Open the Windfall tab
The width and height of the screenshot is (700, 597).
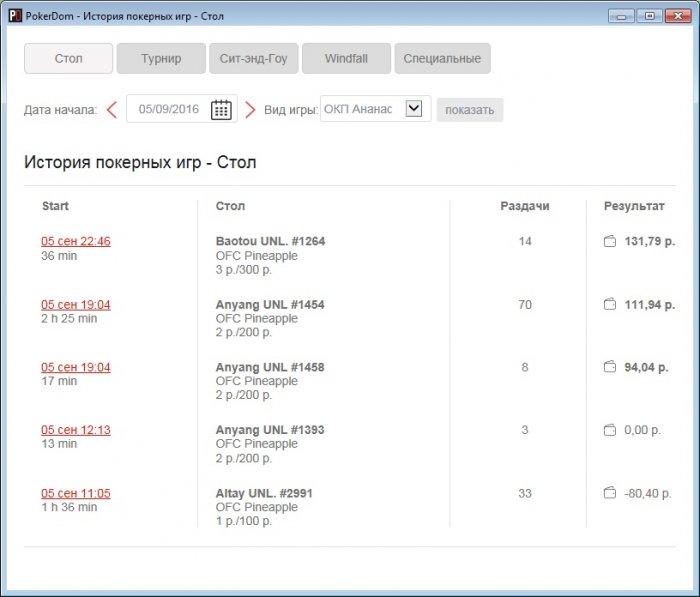click(x=346, y=59)
